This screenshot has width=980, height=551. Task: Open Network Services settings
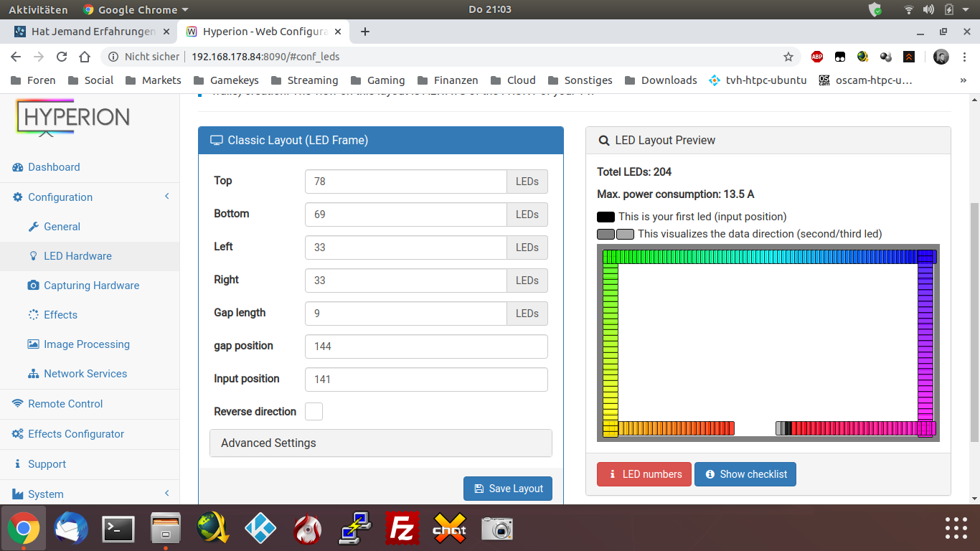tap(77, 374)
